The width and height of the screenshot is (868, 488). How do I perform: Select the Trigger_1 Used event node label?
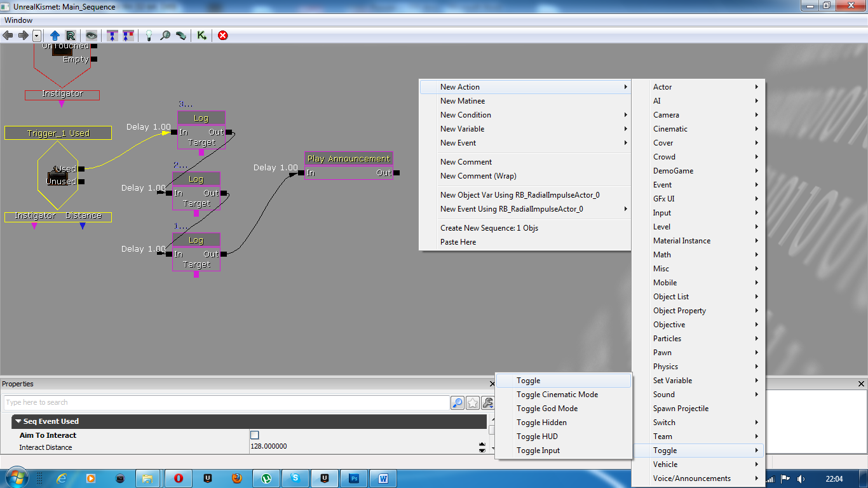point(58,133)
